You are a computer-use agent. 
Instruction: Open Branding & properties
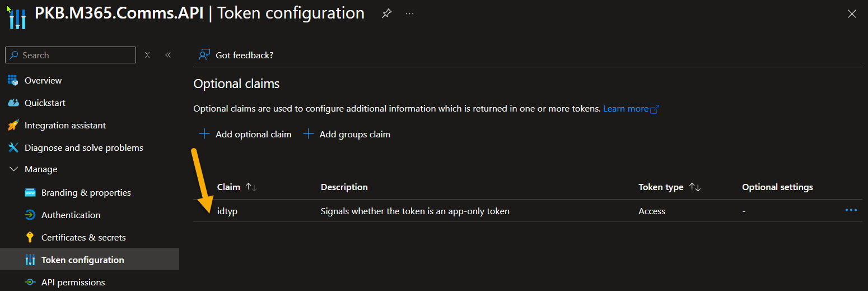86,192
